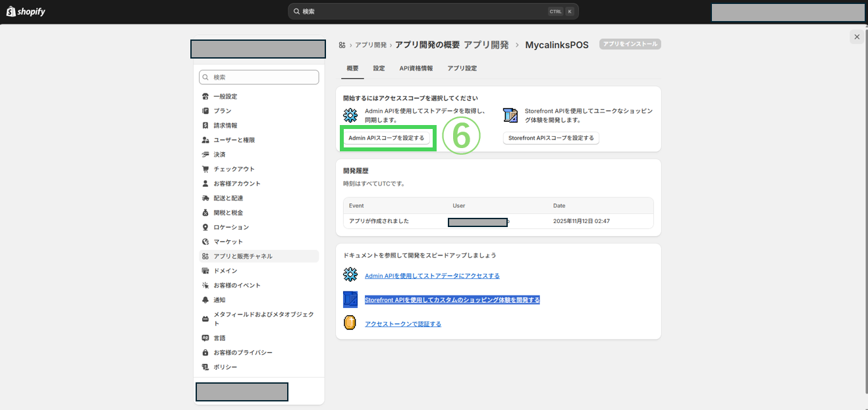Click the チェックアウト cart icon in sidebar
The height and width of the screenshot is (410, 868).
click(205, 169)
